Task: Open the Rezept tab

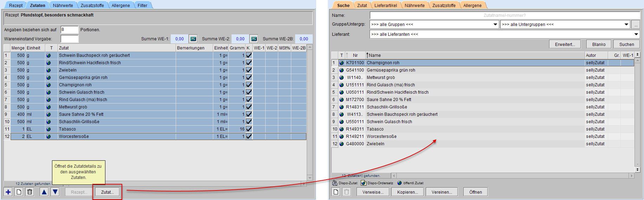Action: click(x=16, y=5)
